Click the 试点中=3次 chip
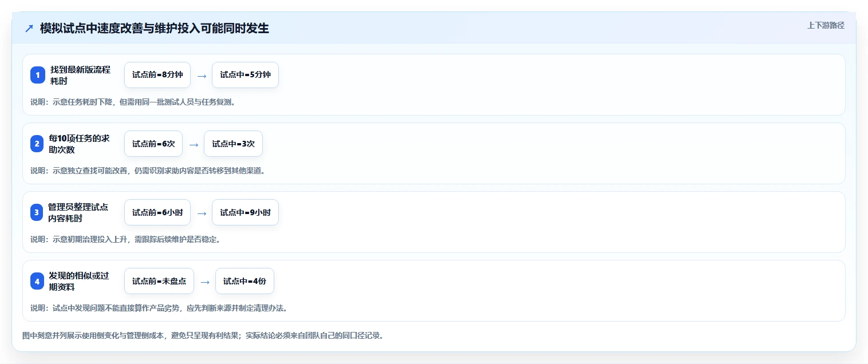Screen dimensions: 868x364 (233, 144)
